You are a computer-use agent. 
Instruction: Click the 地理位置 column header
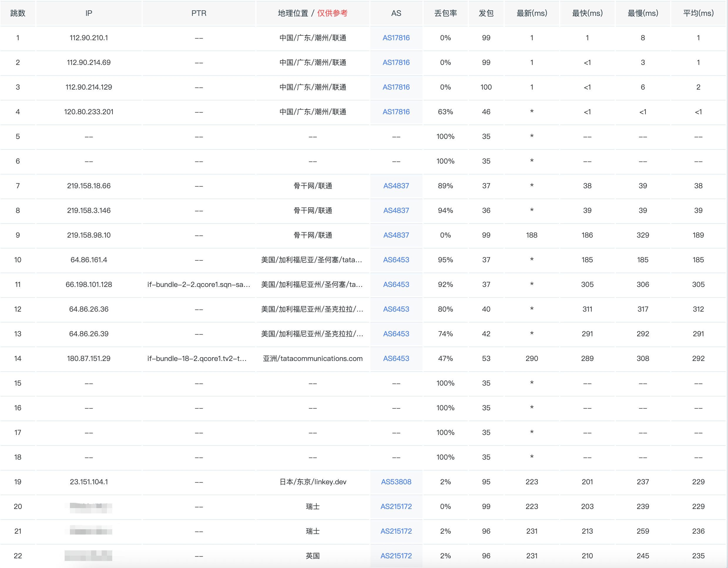[293, 13]
